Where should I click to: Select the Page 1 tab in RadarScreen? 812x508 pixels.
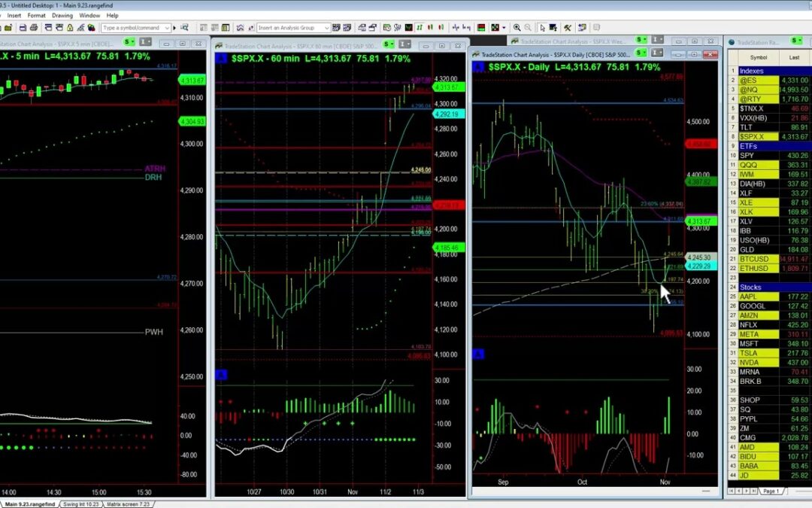point(771,491)
